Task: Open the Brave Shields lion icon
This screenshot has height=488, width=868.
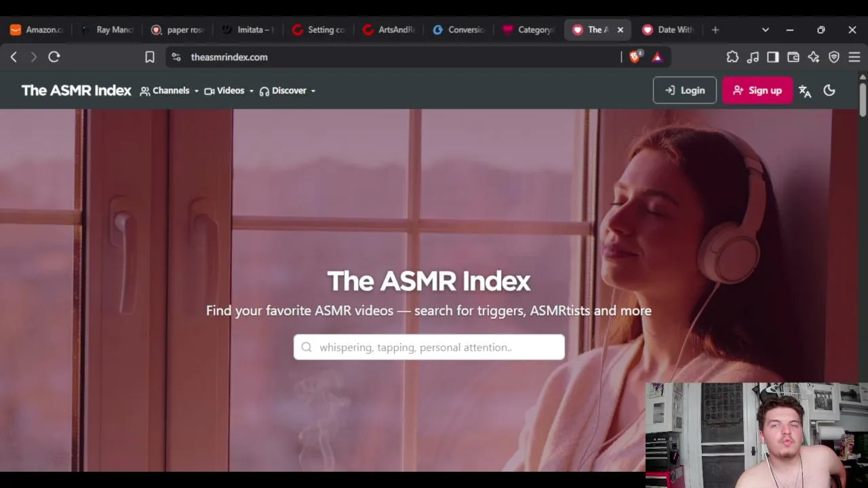Action: point(635,57)
